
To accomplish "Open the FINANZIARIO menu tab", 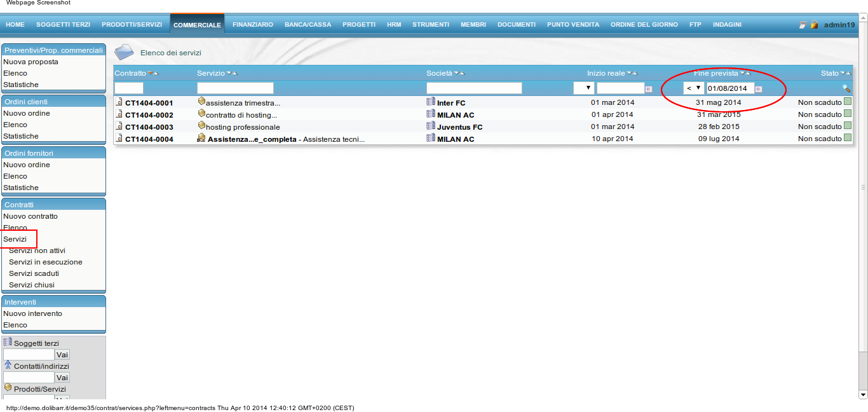I will [252, 25].
